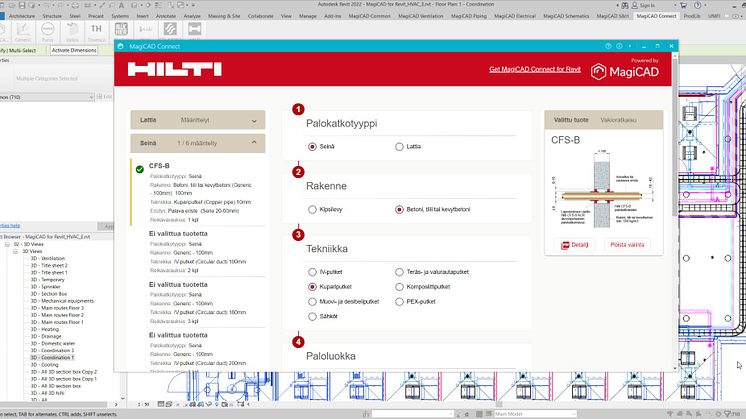
Task: Click the calculator grid ribbon icon
Action: [121, 29]
